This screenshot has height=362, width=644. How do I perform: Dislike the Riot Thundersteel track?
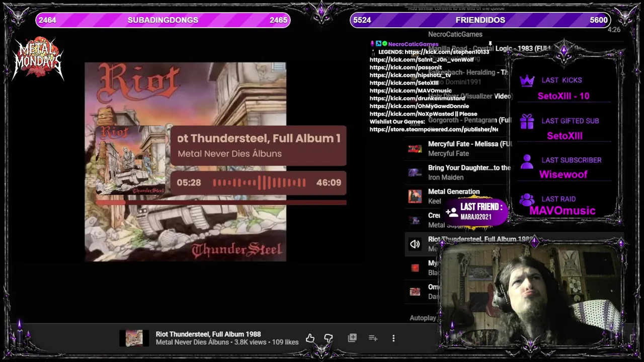coord(329,338)
